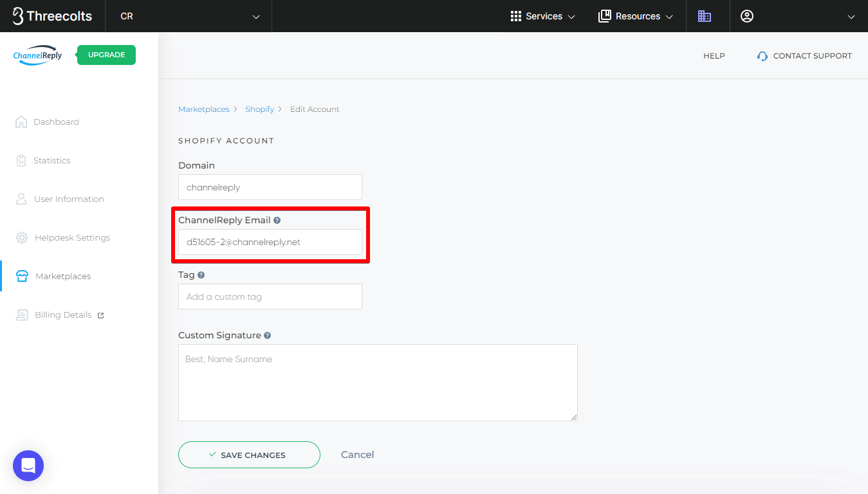The width and height of the screenshot is (868, 494).
Task: Click the Billing Details receipt icon
Action: point(23,315)
